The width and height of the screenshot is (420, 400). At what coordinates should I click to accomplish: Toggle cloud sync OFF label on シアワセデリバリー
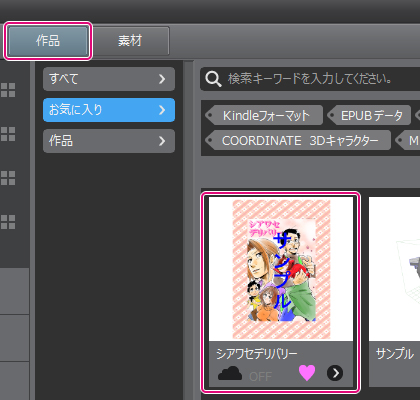(x=260, y=376)
